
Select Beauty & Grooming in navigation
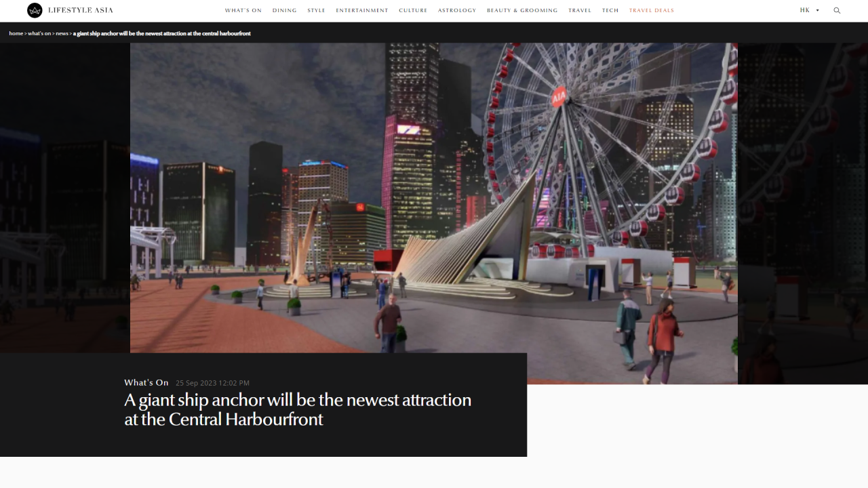pyautogui.click(x=522, y=11)
